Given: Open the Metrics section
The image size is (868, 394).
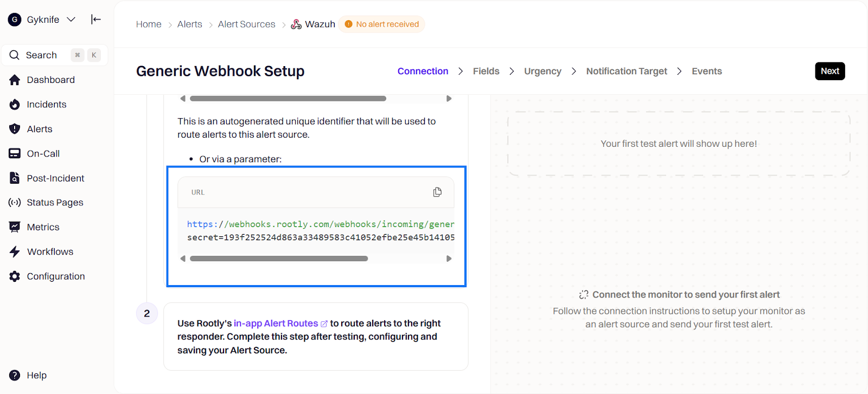Looking at the screenshot, I should 43,227.
